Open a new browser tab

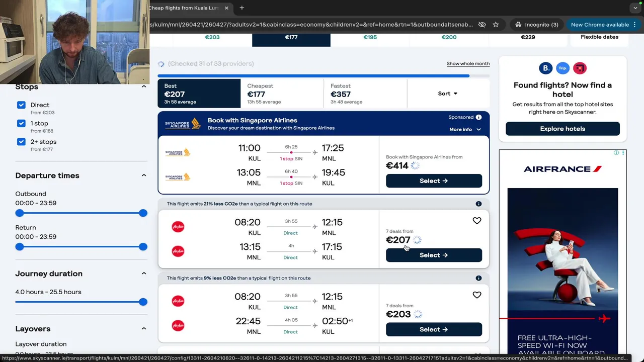[x=242, y=8]
